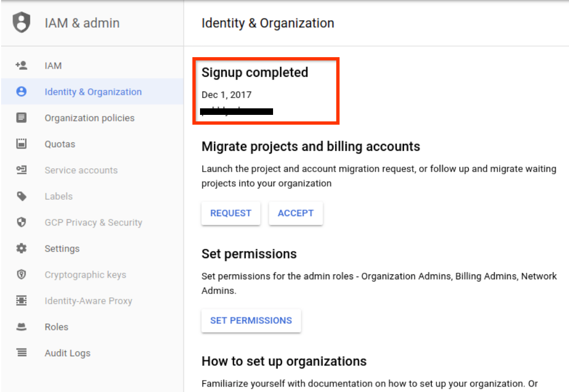Screen dimensions: 569x392
Task: Click the ACCEPT button
Action: point(295,213)
